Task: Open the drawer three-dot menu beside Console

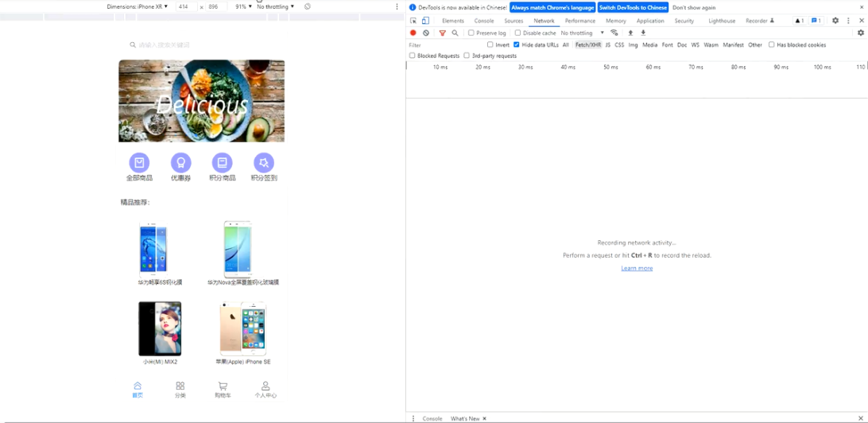Action: pyautogui.click(x=413, y=418)
